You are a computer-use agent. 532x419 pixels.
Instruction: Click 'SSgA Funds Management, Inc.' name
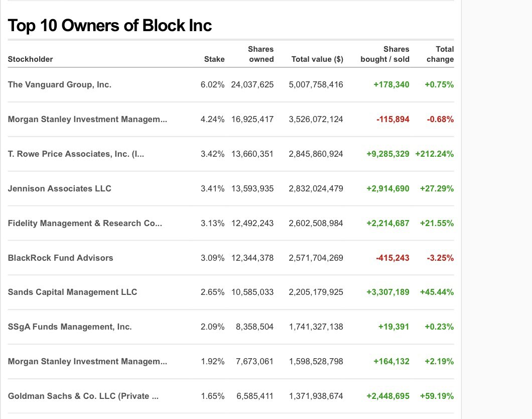pyautogui.click(x=70, y=327)
